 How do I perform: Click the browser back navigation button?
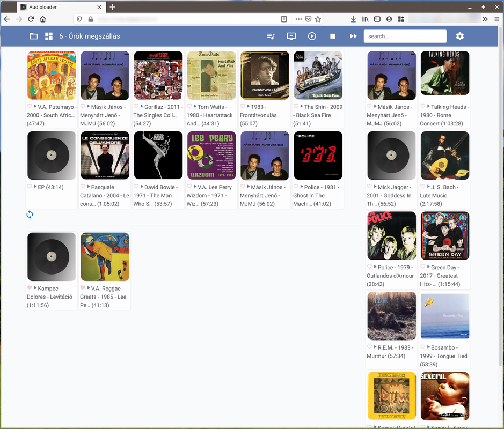(6, 18)
